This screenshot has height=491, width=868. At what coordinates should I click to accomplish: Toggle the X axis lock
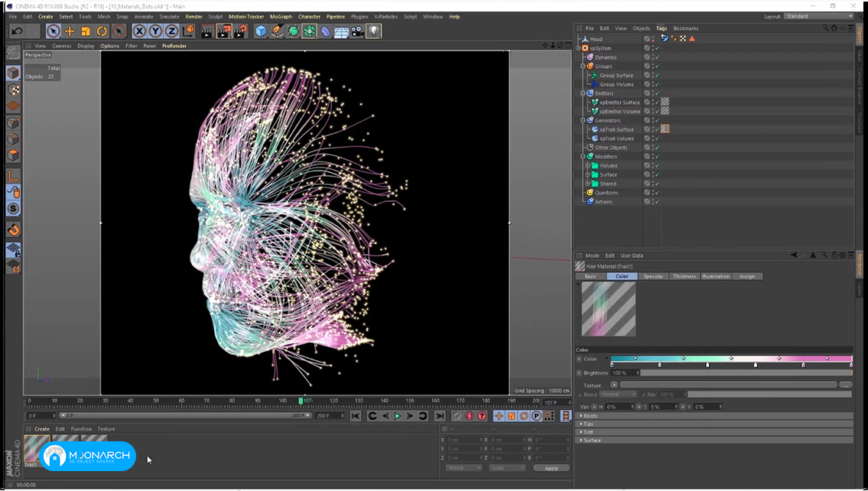pos(139,31)
